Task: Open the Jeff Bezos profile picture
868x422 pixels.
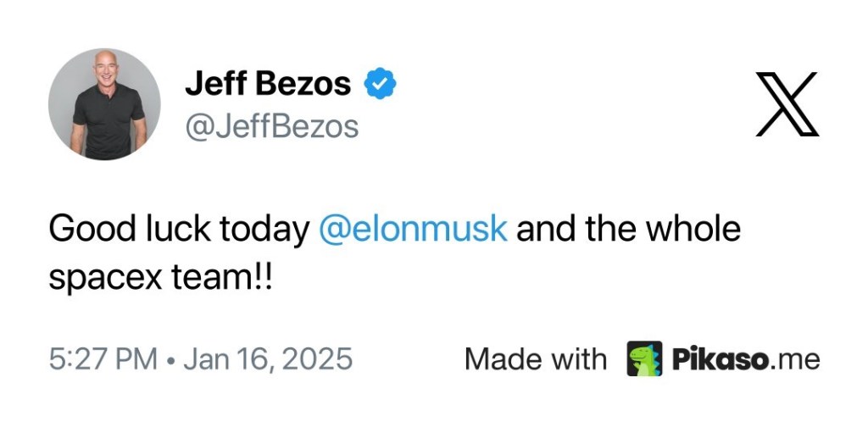Action: click(x=104, y=104)
